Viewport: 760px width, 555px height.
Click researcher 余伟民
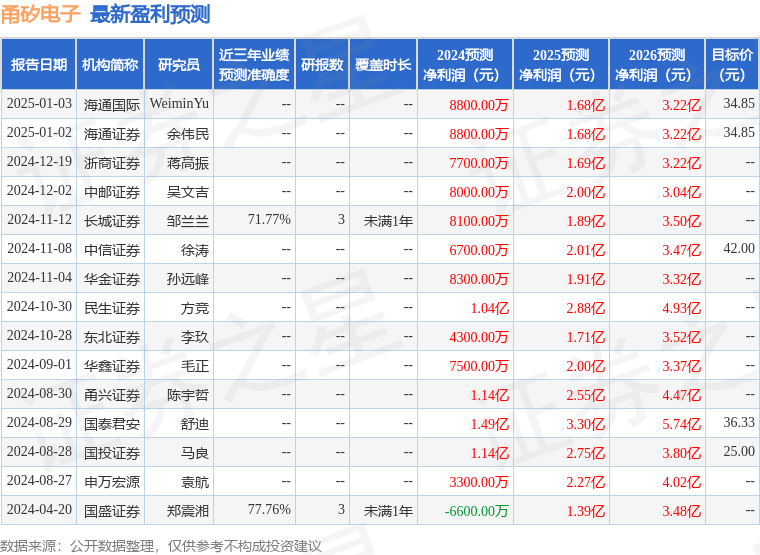point(188,134)
